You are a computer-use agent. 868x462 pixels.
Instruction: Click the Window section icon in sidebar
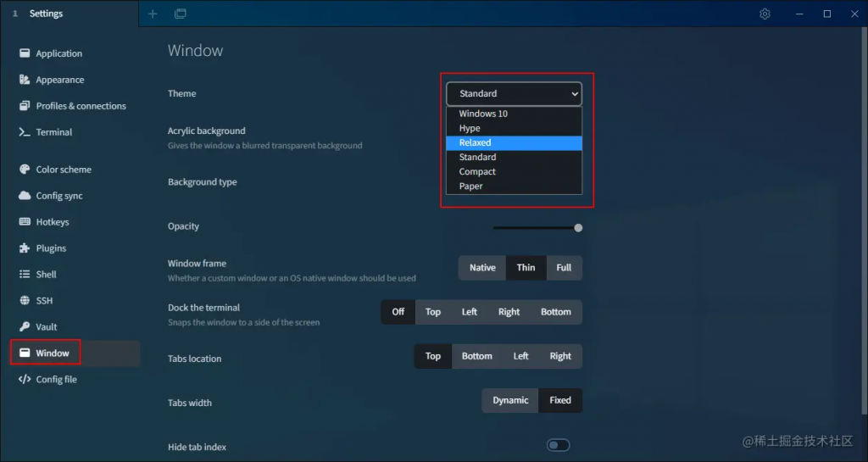(x=25, y=353)
